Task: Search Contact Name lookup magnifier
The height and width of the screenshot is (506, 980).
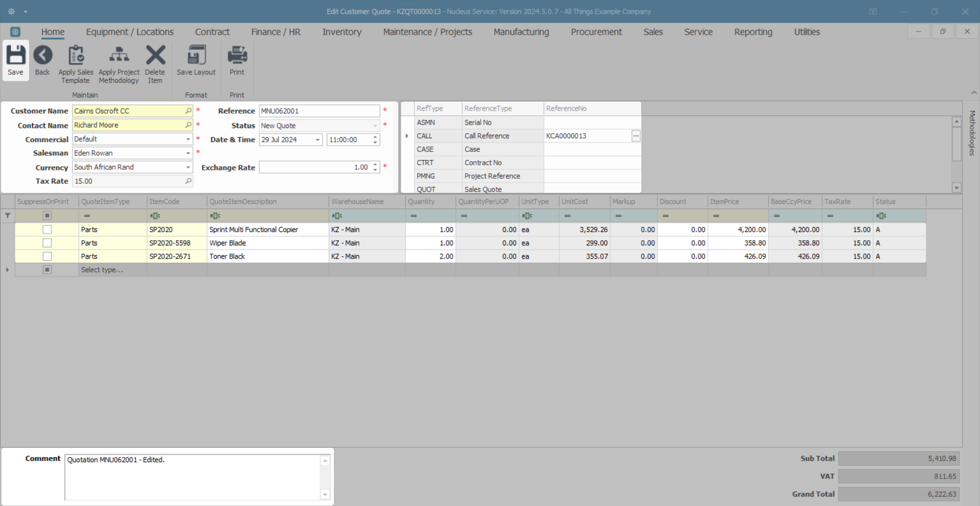Action: pos(188,125)
